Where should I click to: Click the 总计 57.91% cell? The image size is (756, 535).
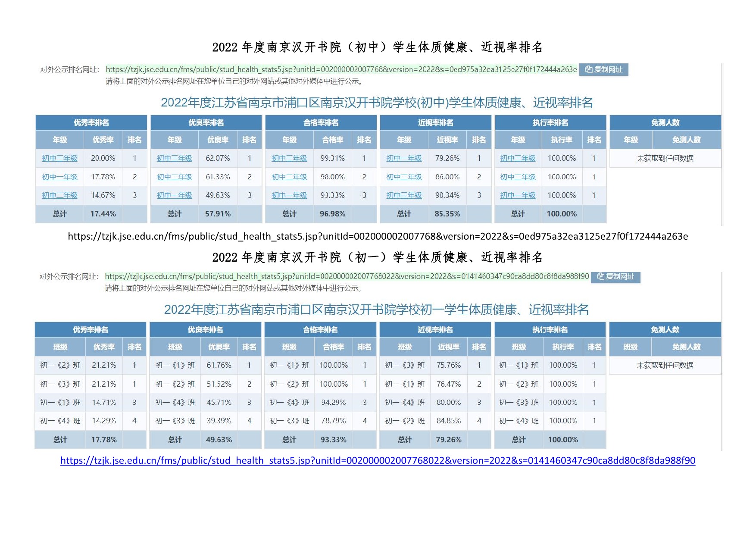tap(218, 214)
